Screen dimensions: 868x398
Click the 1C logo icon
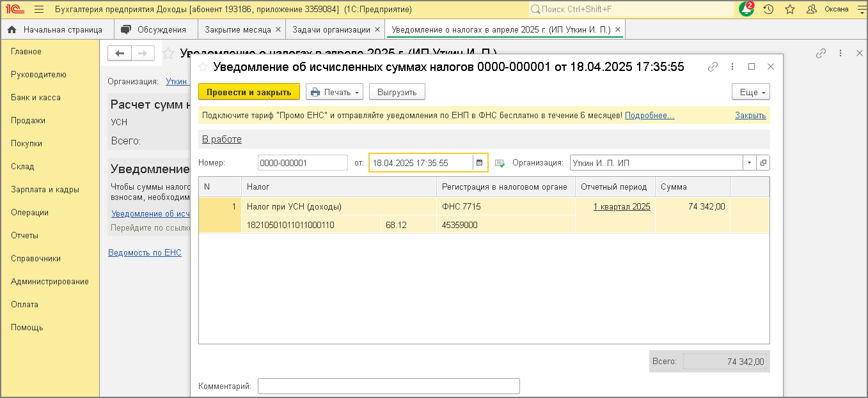pyautogui.click(x=15, y=10)
